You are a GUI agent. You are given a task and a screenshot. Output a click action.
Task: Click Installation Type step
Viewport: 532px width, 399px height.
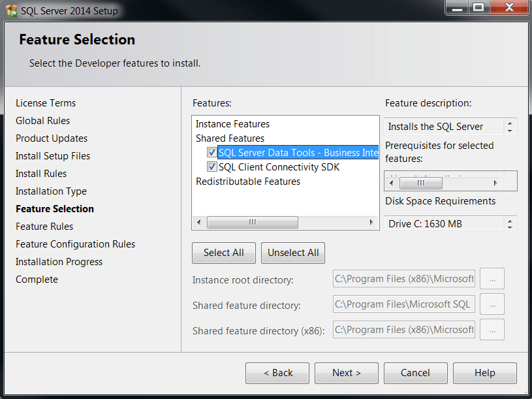(51, 191)
